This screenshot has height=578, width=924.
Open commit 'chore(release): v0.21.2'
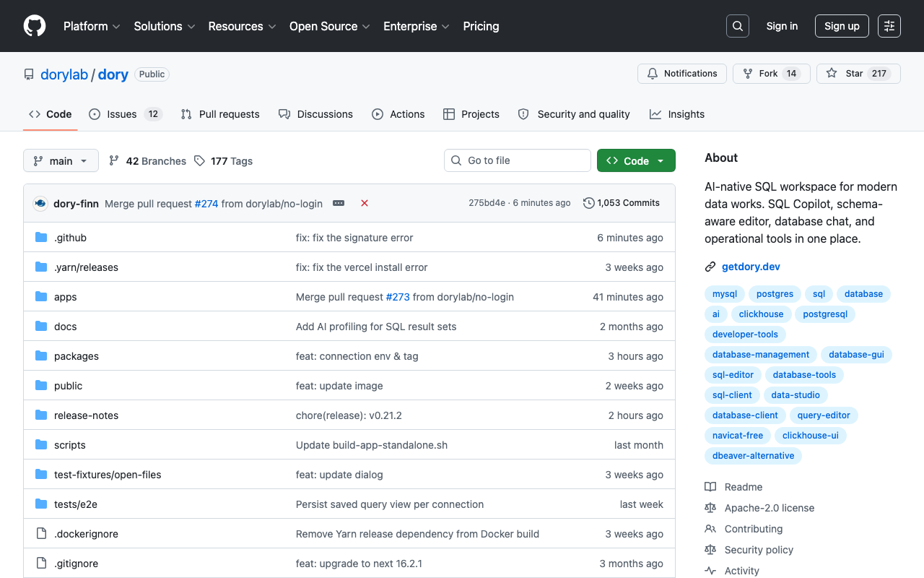349,415
